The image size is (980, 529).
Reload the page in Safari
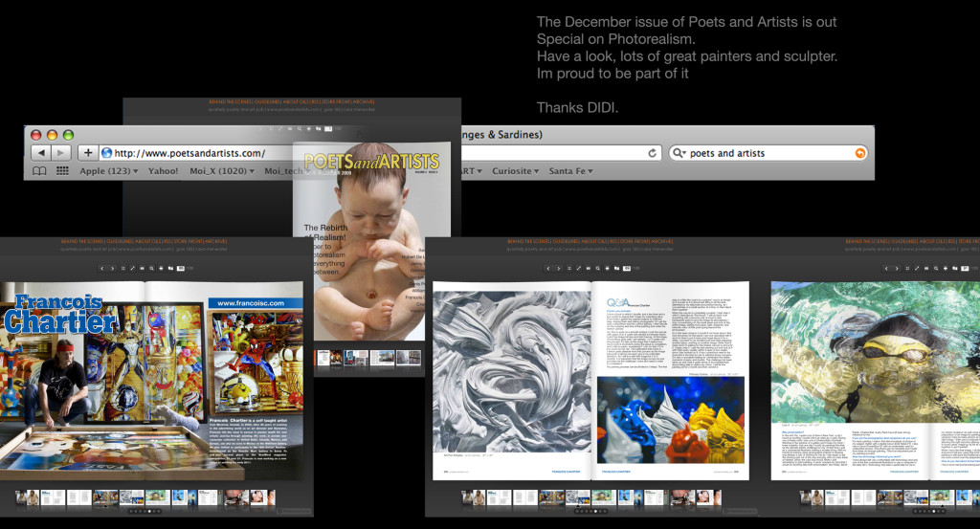pos(652,153)
